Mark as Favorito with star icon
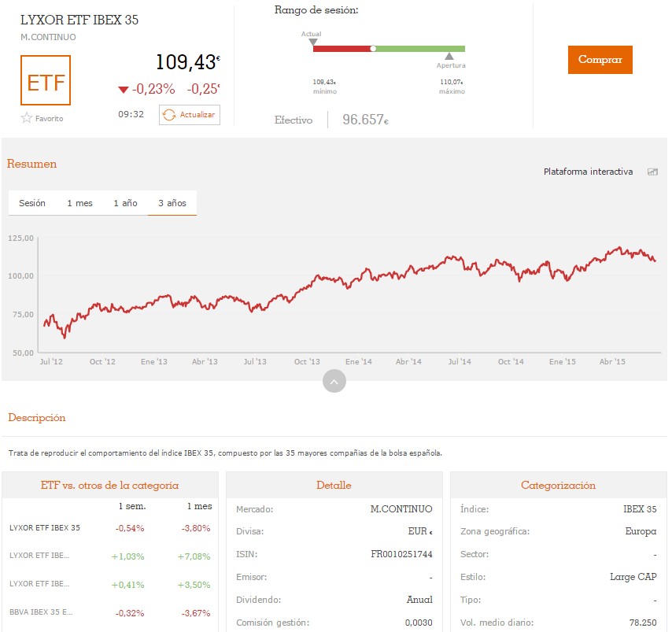This screenshot has width=672, height=632. (42, 118)
